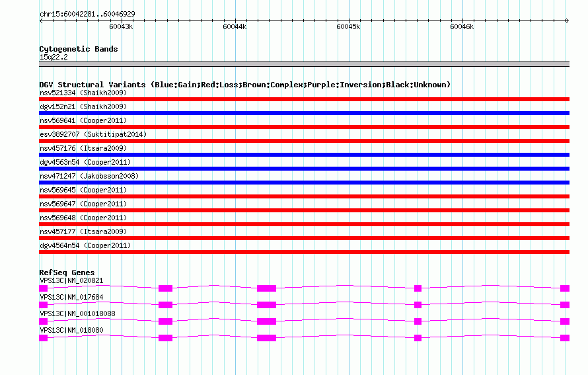Click the grey 15q22.2 cytogenetic band bar
The image size is (588, 375).
(x=304, y=64)
